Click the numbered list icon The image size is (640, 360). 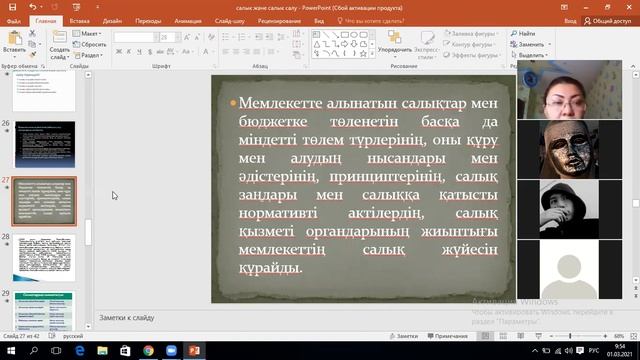pos(243,37)
